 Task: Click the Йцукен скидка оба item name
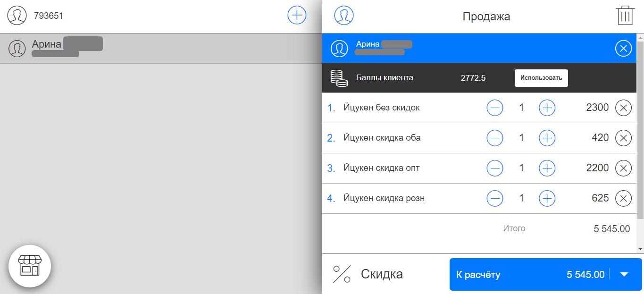pyautogui.click(x=382, y=138)
